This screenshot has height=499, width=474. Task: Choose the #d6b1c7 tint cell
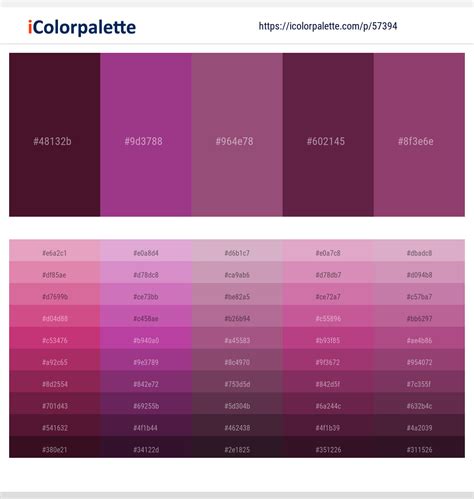tap(237, 251)
